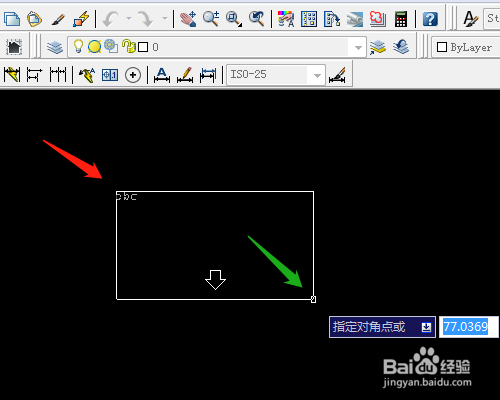Screen dimensions: 500x400
Task: Click the Layer Previous icon
Action: [401, 47]
